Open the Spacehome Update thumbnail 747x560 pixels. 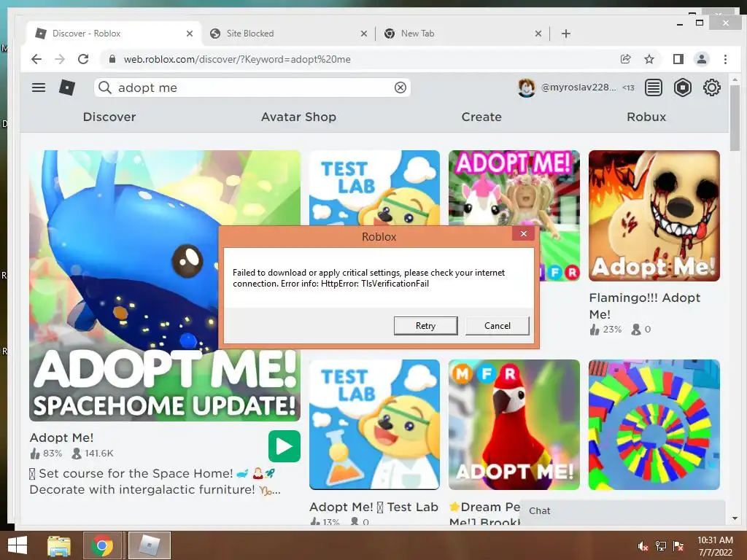pos(165,286)
